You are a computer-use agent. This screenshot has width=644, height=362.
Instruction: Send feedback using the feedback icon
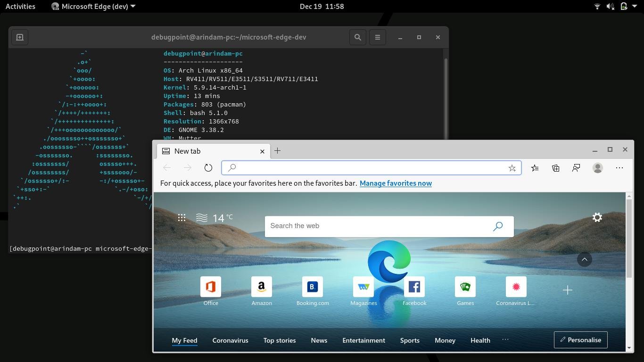[576, 168]
